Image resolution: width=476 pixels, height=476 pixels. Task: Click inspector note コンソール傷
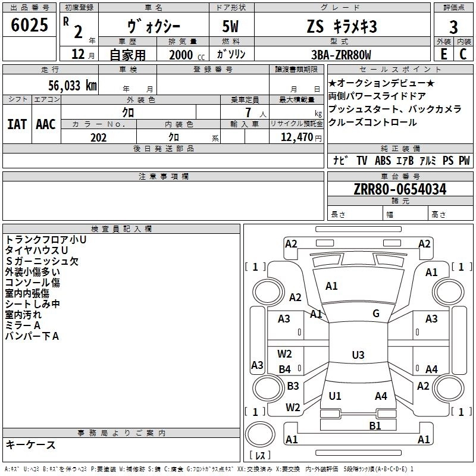tap(33, 282)
